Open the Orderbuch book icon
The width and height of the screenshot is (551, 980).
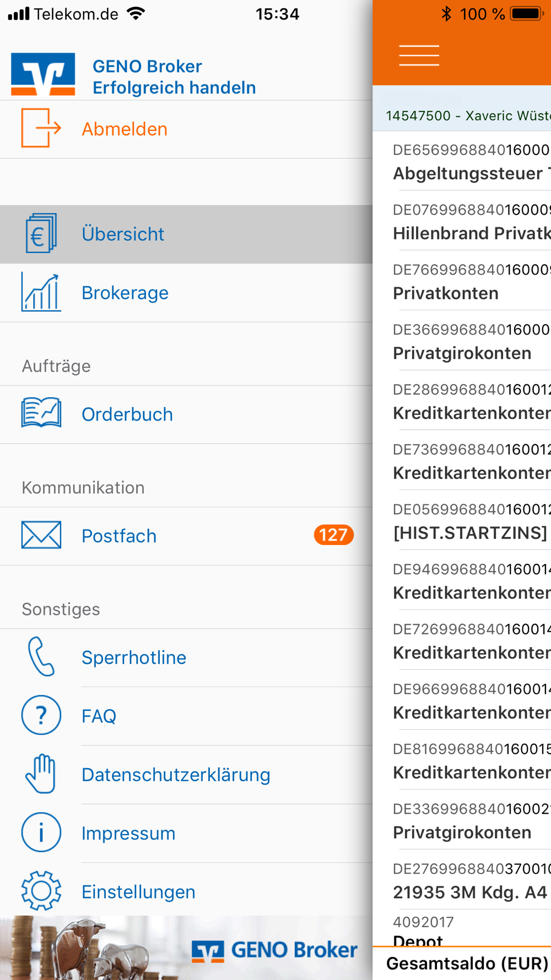(41, 413)
